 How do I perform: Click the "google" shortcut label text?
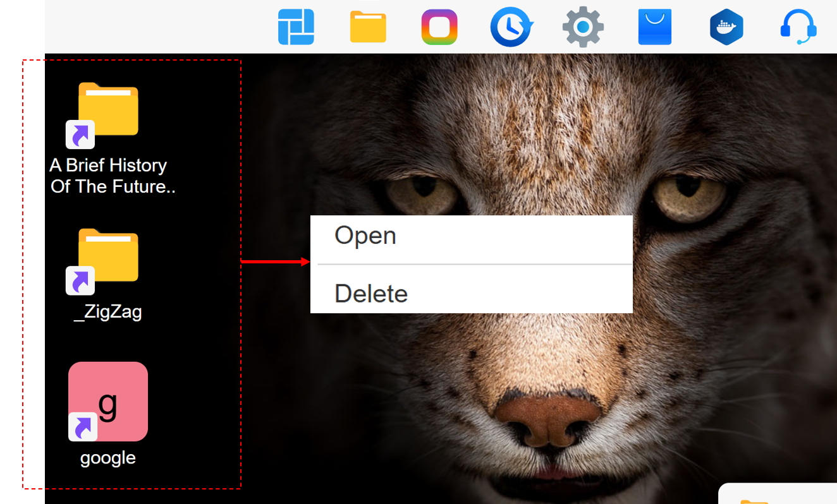(108, 458)
